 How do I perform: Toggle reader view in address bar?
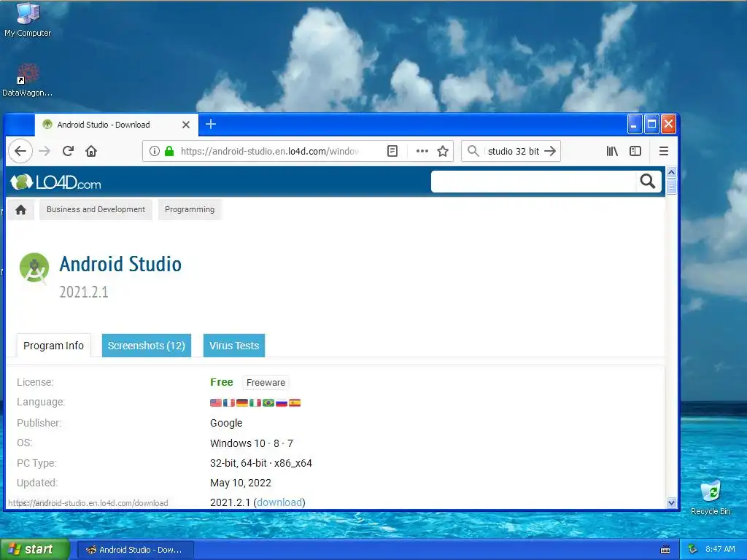pos(392,152)
